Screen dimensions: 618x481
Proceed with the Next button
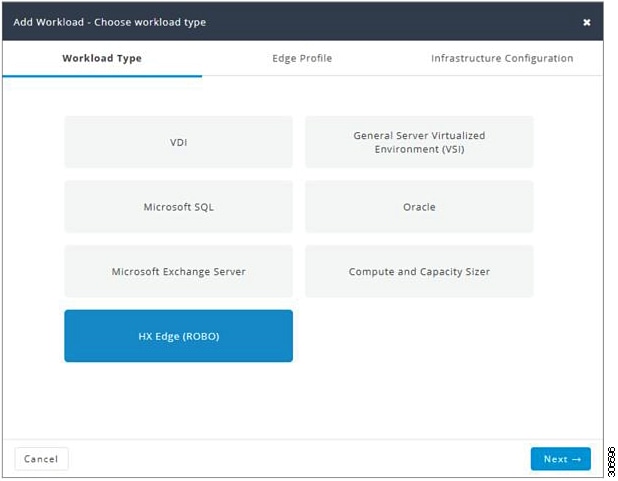[x=560, y=459]
